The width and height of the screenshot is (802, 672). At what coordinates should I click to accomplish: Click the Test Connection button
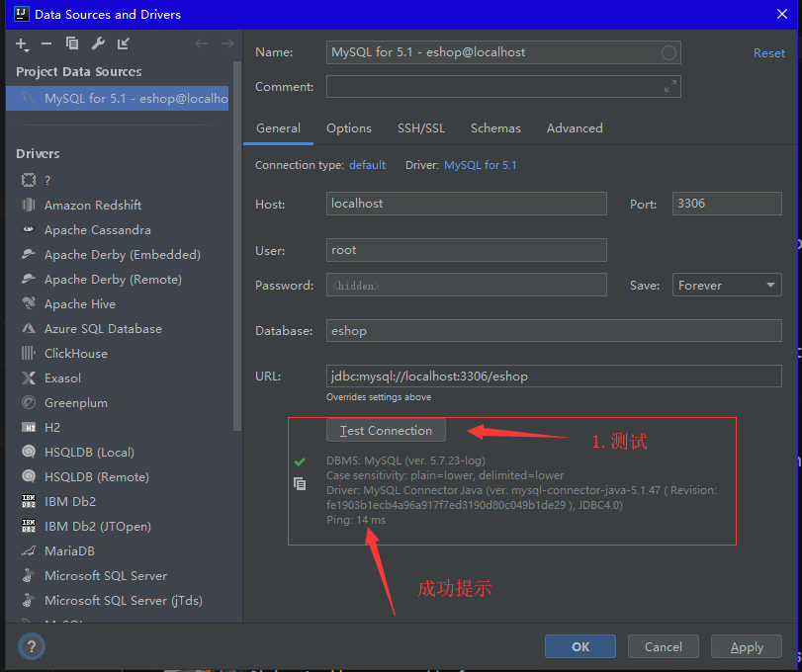(387, 430)
